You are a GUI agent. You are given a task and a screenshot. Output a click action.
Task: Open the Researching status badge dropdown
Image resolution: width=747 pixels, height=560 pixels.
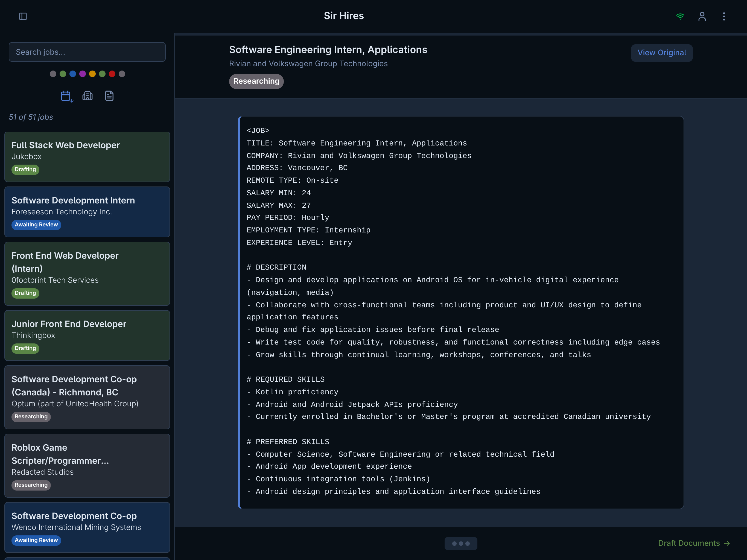[x=256, y=81]
